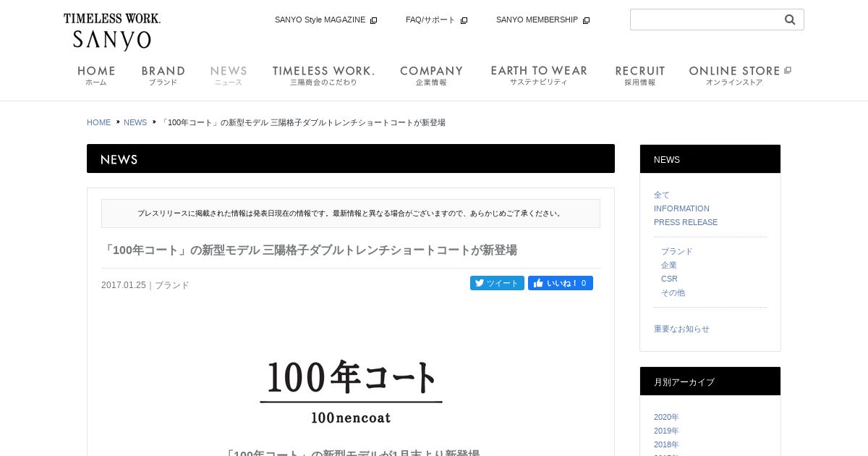Open BRAND ブランド navigation item
Viewport: 868px width, 456px height.
coord(163,75)
